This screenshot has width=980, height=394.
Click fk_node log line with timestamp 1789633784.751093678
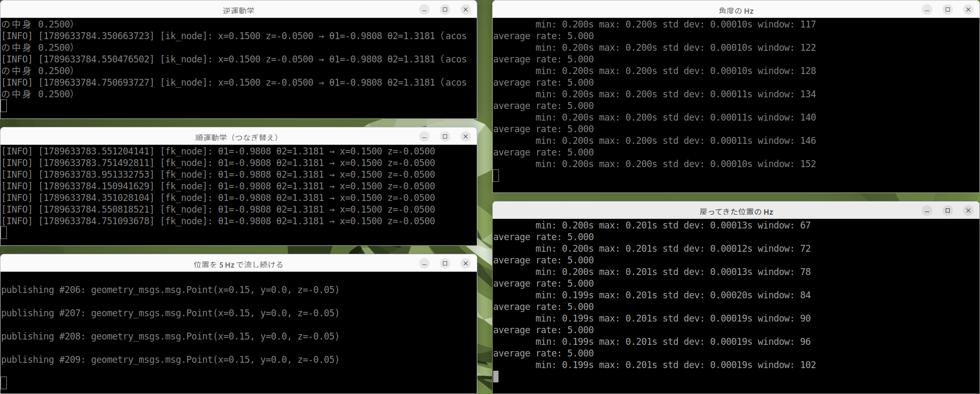218,221
